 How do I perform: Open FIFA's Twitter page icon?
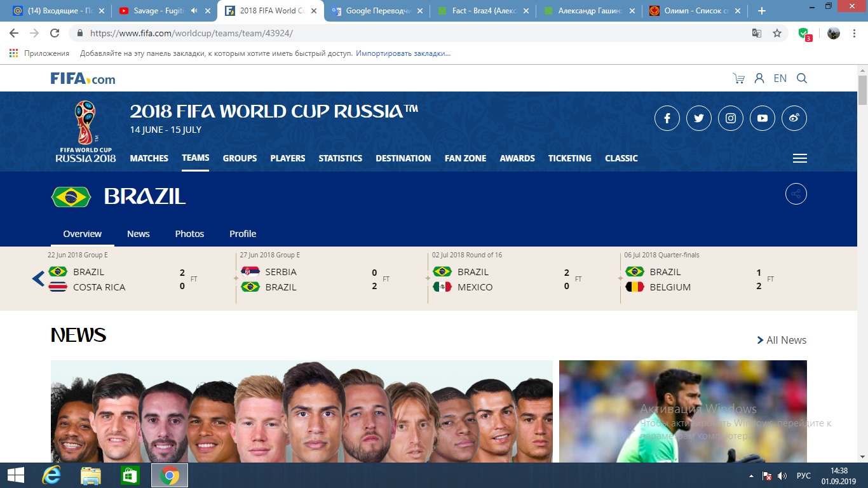click(699, 118)
